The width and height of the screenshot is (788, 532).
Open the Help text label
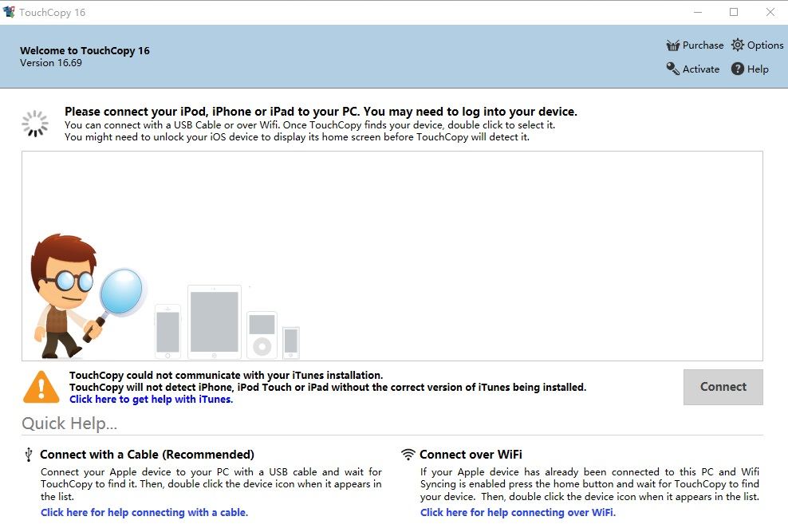(x=758, y=69)
